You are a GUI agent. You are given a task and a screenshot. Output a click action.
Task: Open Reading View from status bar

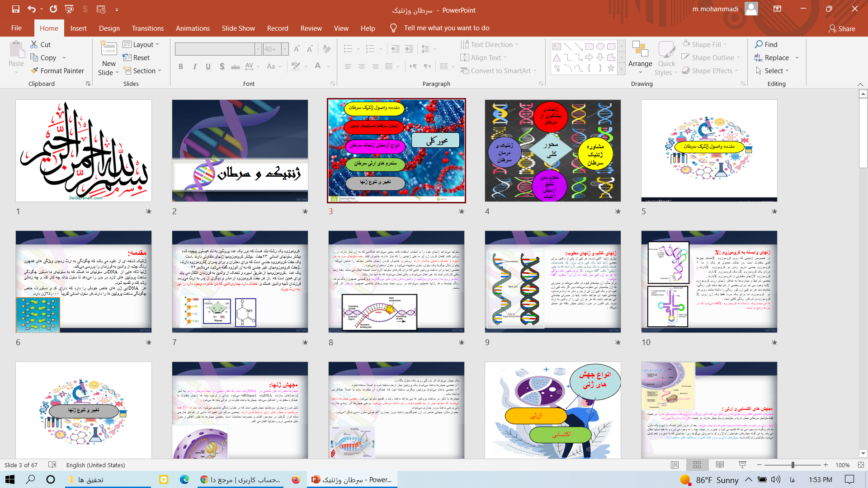(x=720, y=465)
